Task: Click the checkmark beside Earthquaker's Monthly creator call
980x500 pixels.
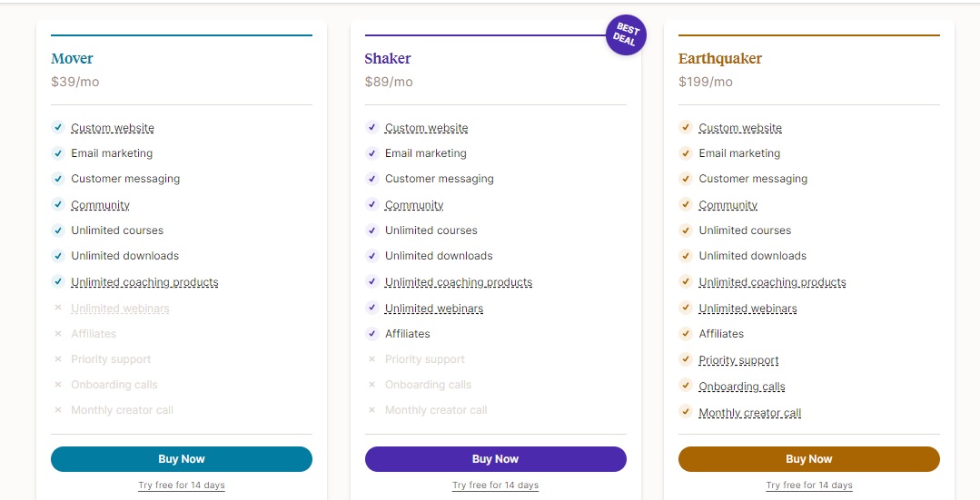Action: pos(686,412)
